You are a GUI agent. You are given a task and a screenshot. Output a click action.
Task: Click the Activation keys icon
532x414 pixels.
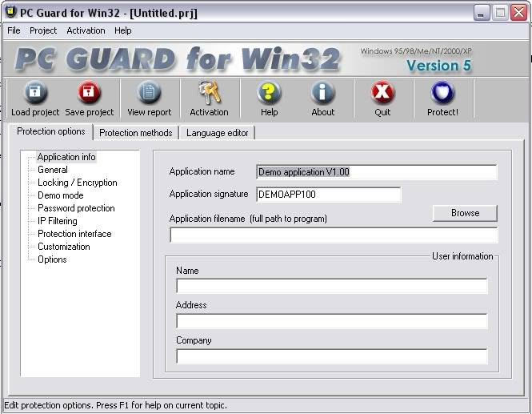click(x=210, y=92)
